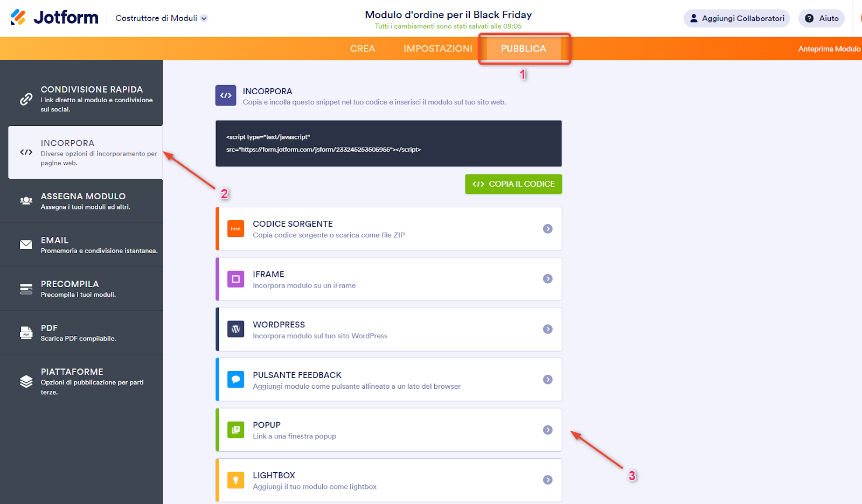Click the orange HTML Codice Sorgente icon
Viewport: 862px width, 504px height.
tap(235, 229)
